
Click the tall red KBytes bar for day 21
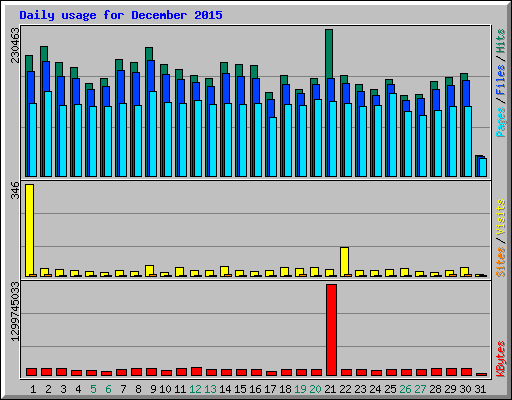[331, 330]
